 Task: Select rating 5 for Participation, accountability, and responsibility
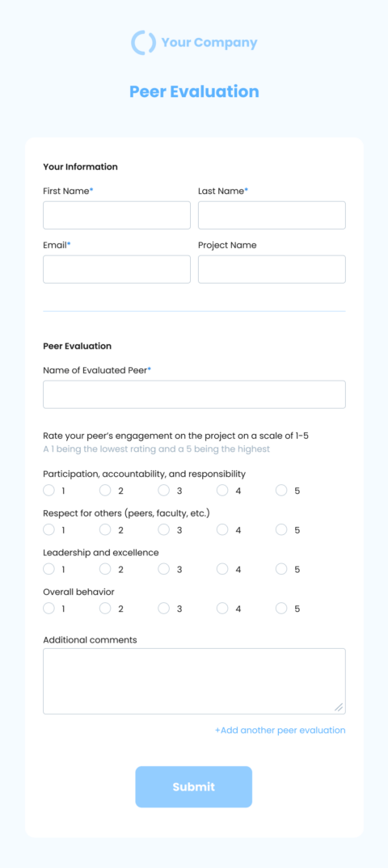(281, 491)
